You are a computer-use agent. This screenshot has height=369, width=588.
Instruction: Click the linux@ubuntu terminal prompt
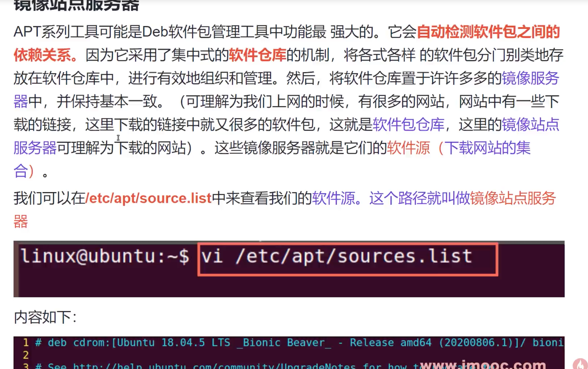point(105,256)
